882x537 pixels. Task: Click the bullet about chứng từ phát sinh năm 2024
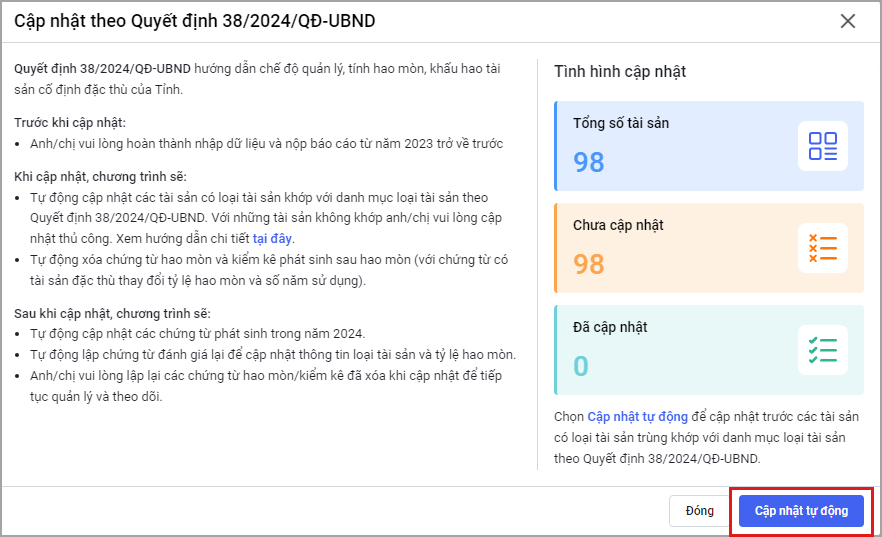(197, 333)
